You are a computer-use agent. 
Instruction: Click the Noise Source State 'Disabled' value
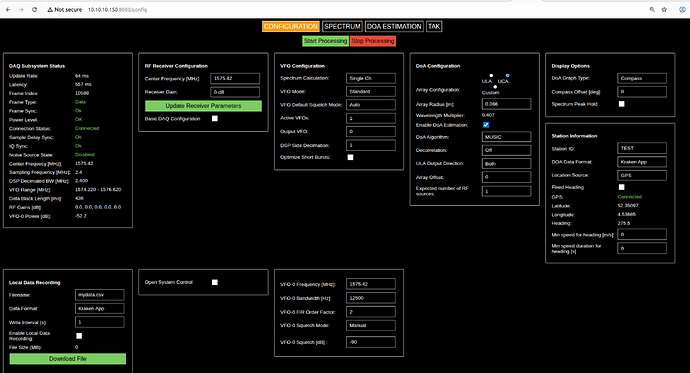pos(84,155)
